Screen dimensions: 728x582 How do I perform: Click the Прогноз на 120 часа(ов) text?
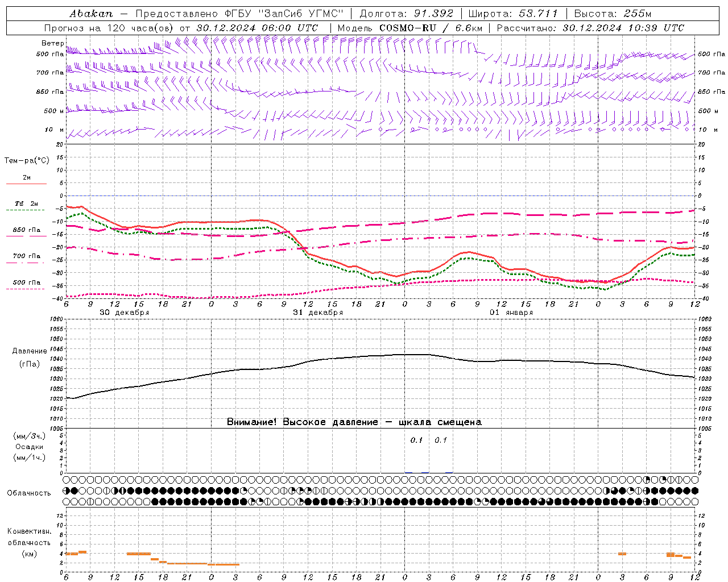(110, 28)
